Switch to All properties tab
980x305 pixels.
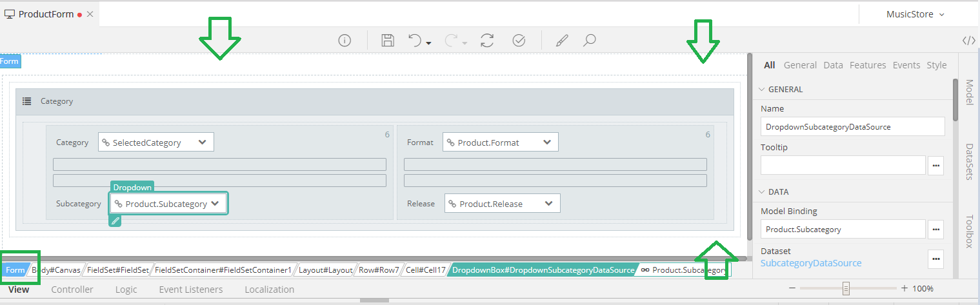click(x=770, y=65)
